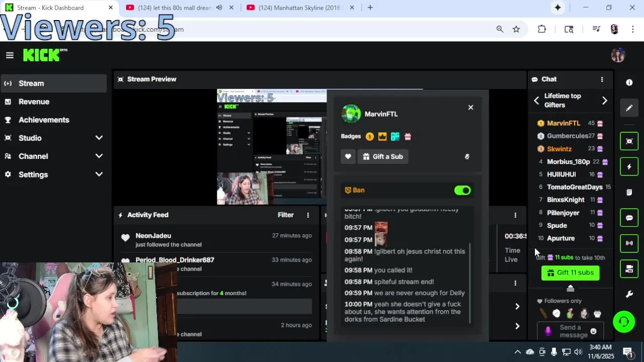Click the info icon in right sidebar
The image size is (644, 362).
click(x=629, y=82)
